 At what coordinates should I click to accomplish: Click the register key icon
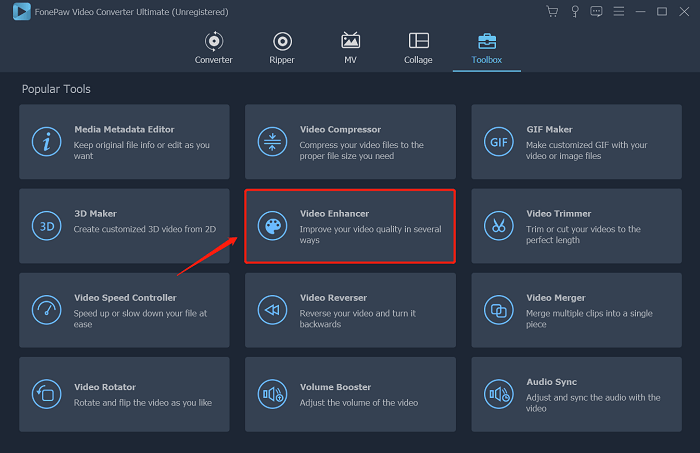[575, 12]
